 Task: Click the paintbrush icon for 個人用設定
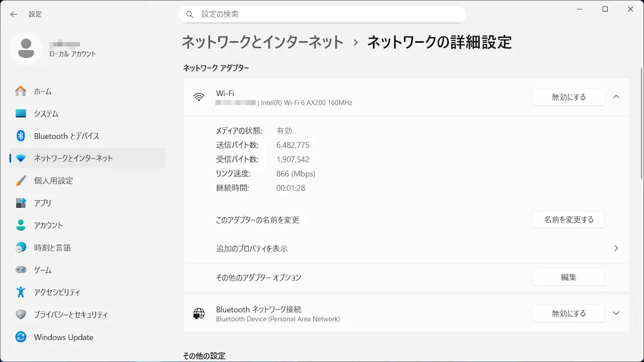21,180
